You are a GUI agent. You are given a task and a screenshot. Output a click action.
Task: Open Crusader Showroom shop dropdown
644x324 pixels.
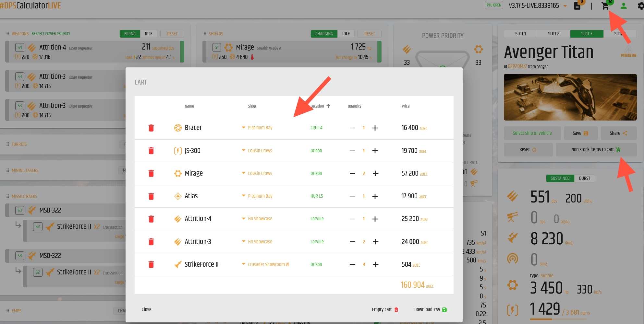pos(244,264)
